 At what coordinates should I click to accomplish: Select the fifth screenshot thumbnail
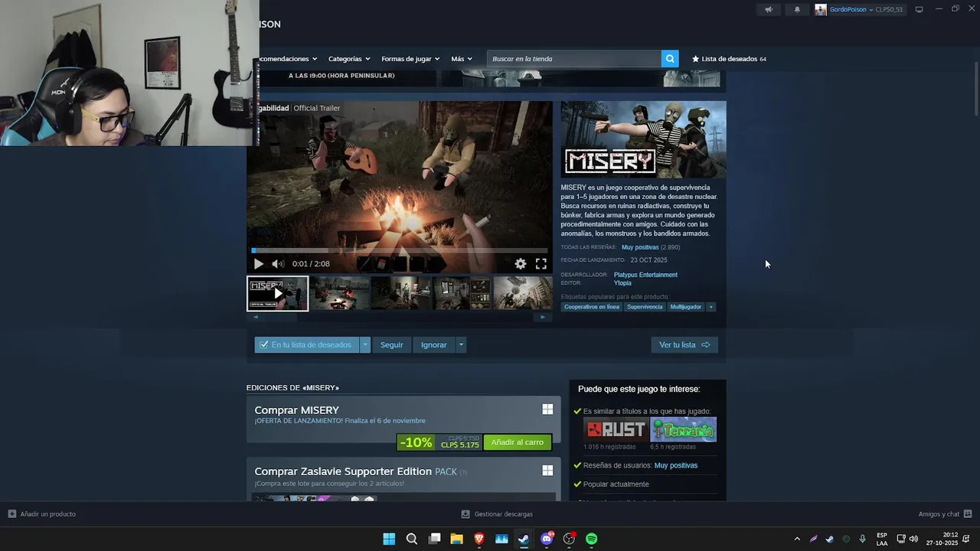pyautogui.click(x=523, y=293)
